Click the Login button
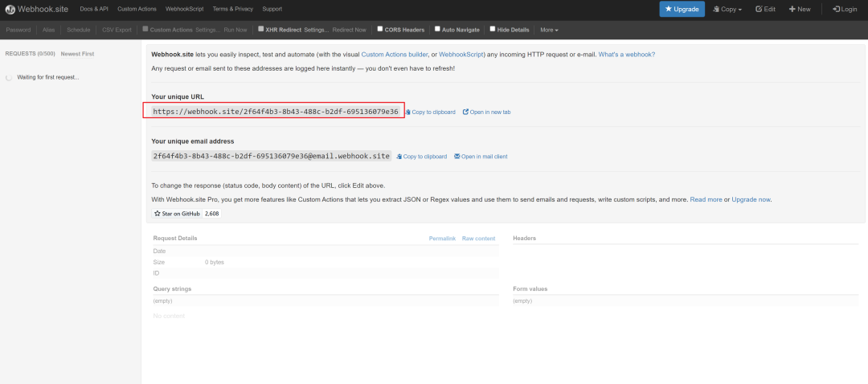Screen dimensions: 868x384 click(845, 10)
